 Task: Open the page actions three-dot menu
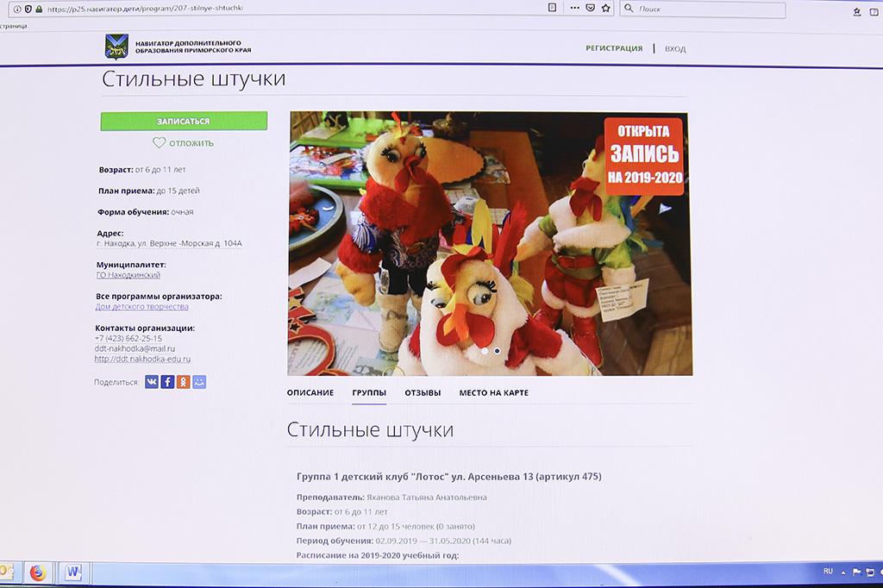pyautogui.click(x=574, y=8)
